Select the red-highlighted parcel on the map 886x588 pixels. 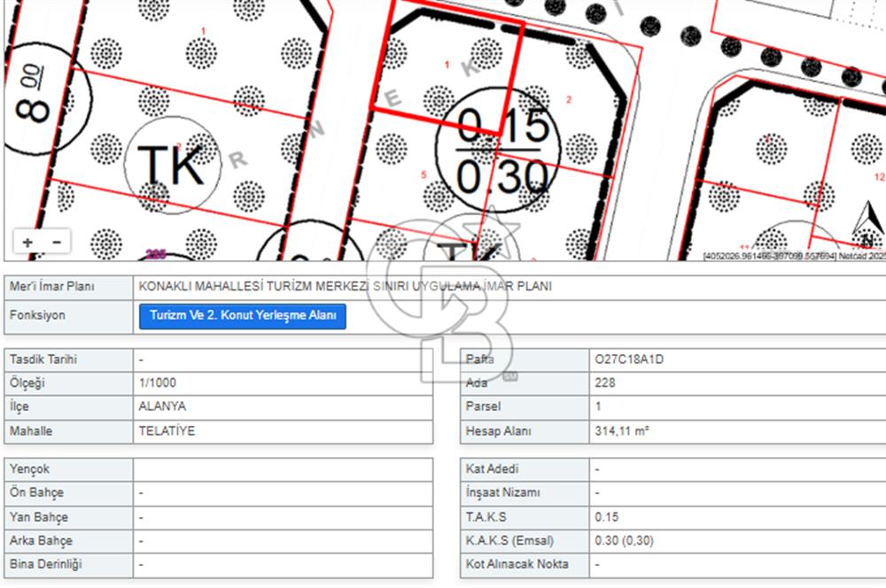point(447,65)
